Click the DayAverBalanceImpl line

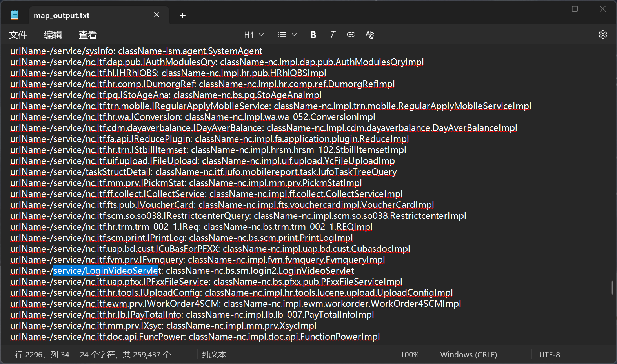(x=264, y=128)
